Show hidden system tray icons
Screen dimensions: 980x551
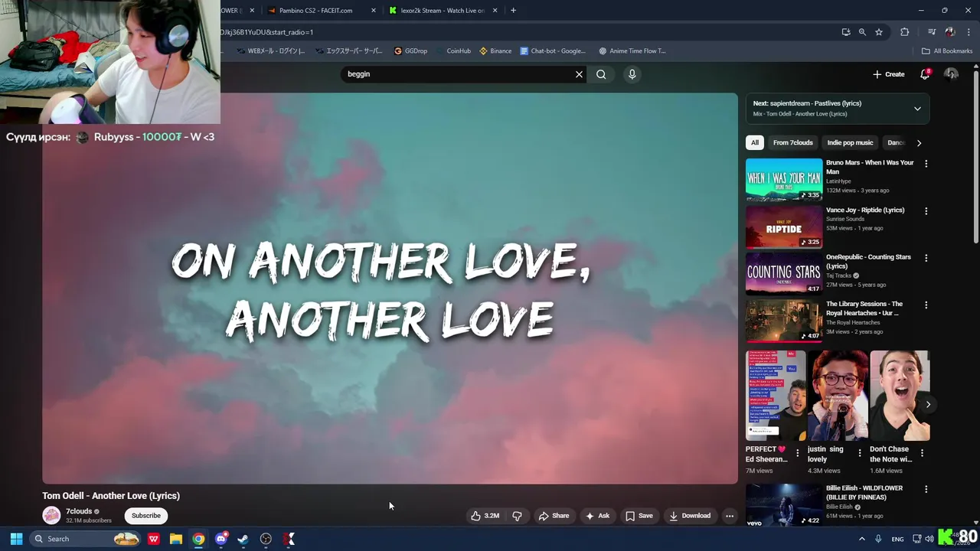[x=861, y=539]
